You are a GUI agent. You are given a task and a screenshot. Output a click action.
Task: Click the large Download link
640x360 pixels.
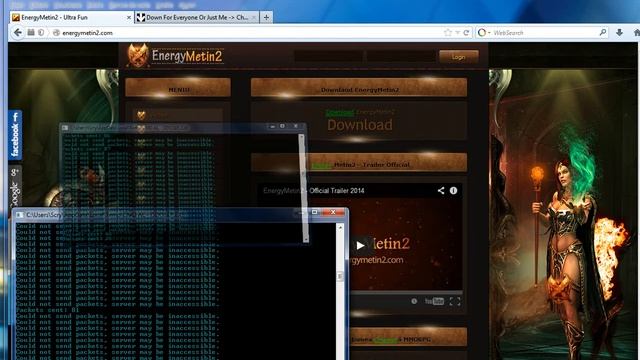tap(360, 125)
